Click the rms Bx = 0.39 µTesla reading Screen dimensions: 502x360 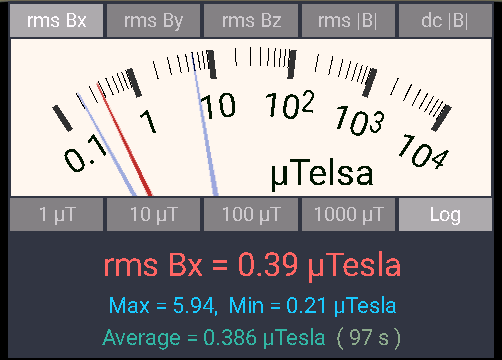click(x=252, y=266)
